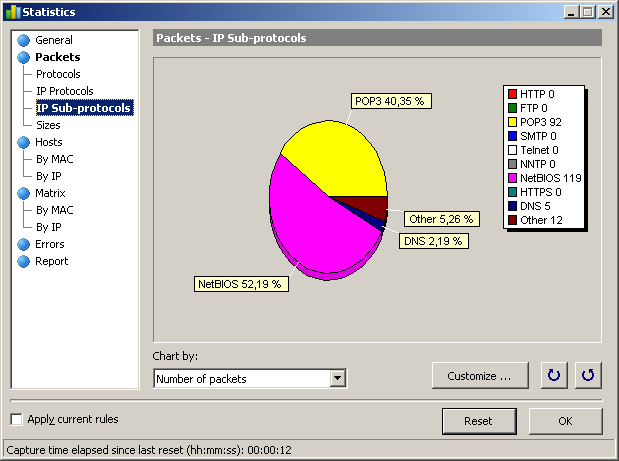The height and width of the screenshot is (461, 619).
Task: Open Sizes under Packets
Action: pyautogui.click(x=48, y=125)
